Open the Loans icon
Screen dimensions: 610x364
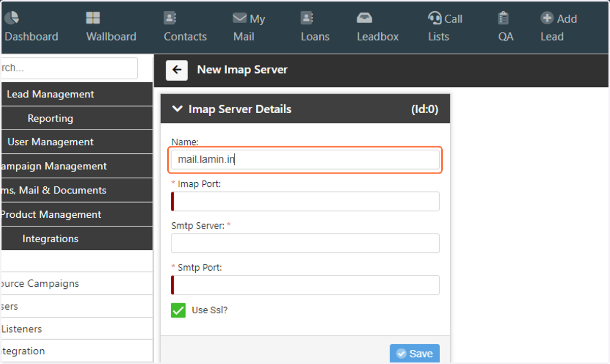pos(307,18)
